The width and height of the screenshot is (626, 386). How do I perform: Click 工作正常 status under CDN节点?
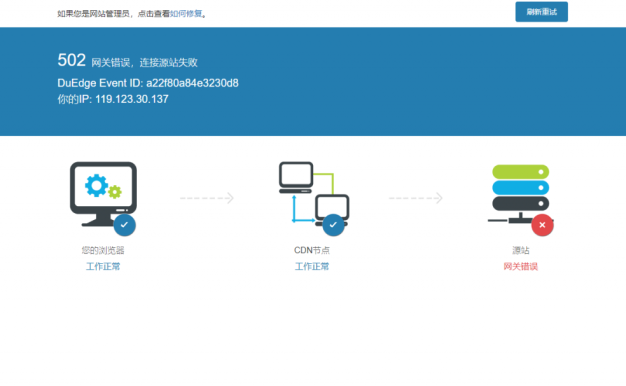[312, 266]
